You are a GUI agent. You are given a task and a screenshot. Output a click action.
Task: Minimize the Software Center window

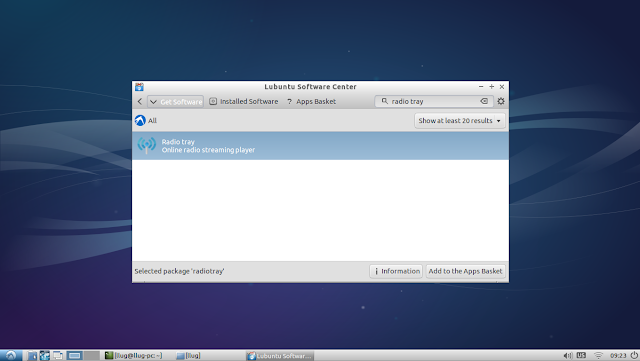coord(481,87)
